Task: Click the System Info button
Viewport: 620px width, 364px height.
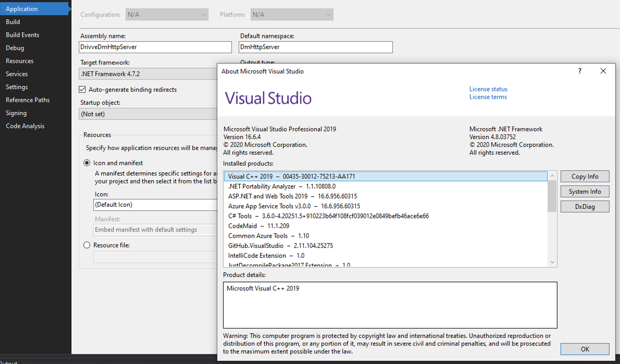Action: pos(585,191)
